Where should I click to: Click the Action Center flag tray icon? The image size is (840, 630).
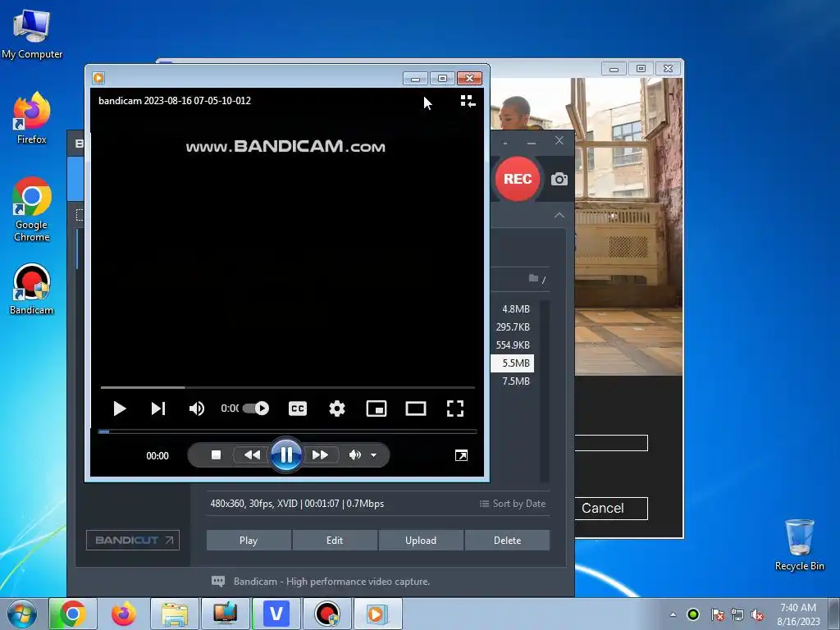[x=717, y=614]
